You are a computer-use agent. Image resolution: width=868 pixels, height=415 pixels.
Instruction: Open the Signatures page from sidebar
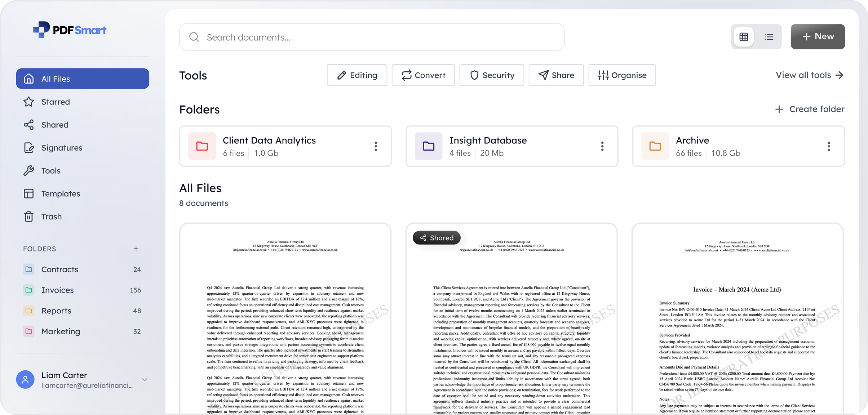(62, 148)
